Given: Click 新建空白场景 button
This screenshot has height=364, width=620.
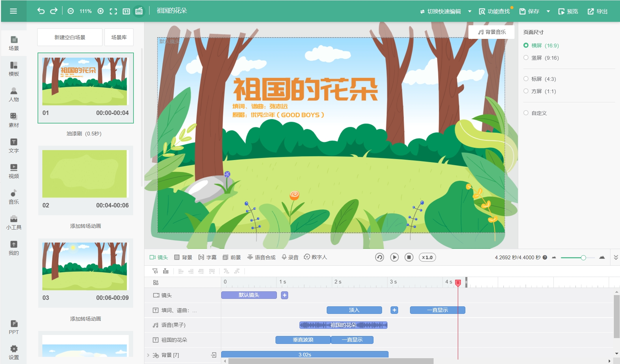Looking at the screenshot, I should click(70, 37).
